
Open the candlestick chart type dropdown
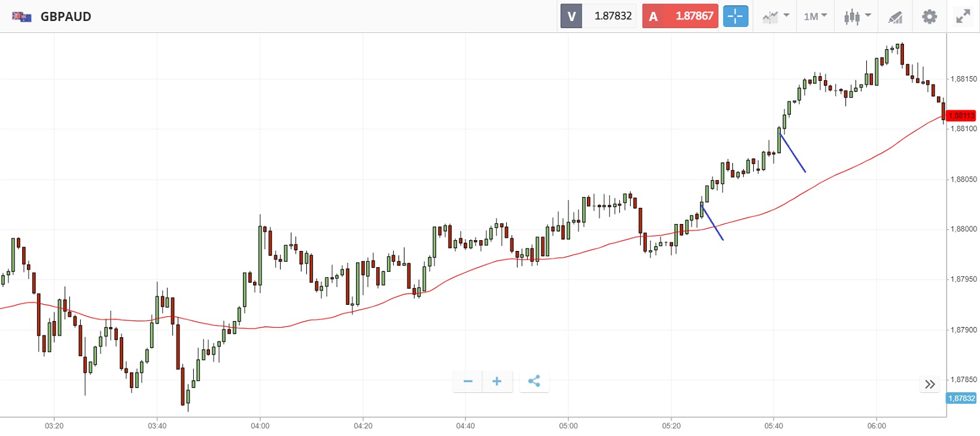(x=857, y=16)
